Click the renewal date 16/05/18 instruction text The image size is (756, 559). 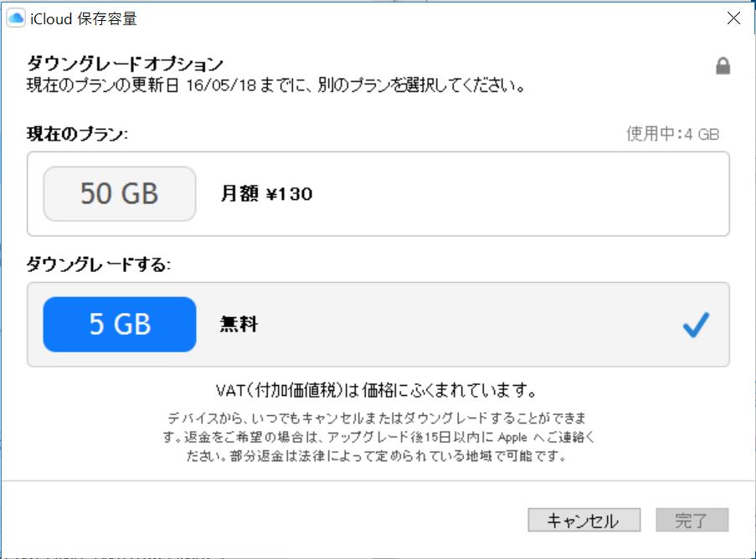click(x=276, y=85)
